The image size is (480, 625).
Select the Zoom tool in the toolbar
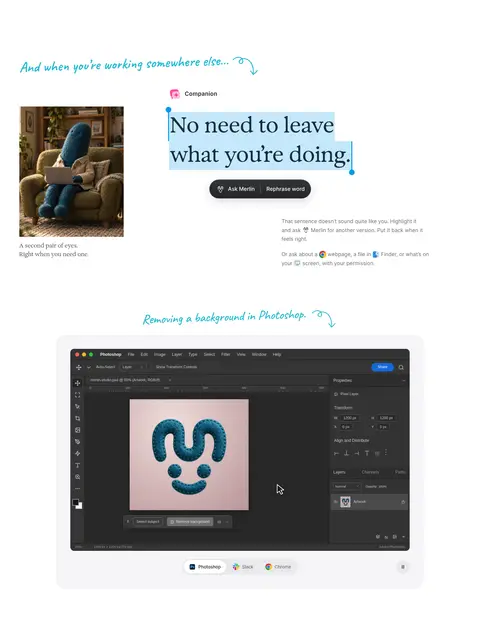(x=77, y=477)
